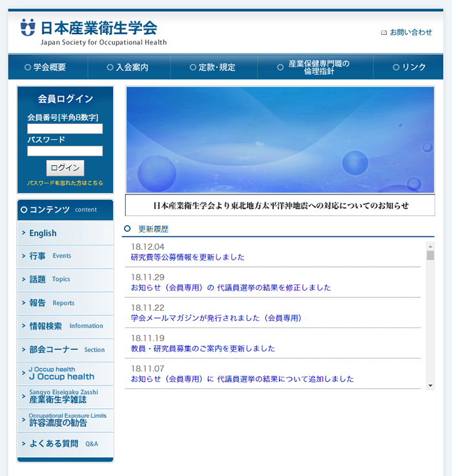
Task: Click the 18.12.04 date entry
Action: point(147,247)
